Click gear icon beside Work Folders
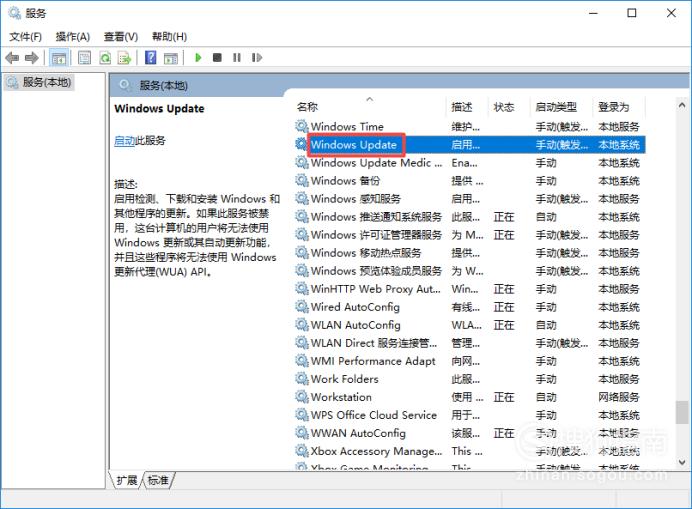The image size is (692, 509). (x=302, y=379)
